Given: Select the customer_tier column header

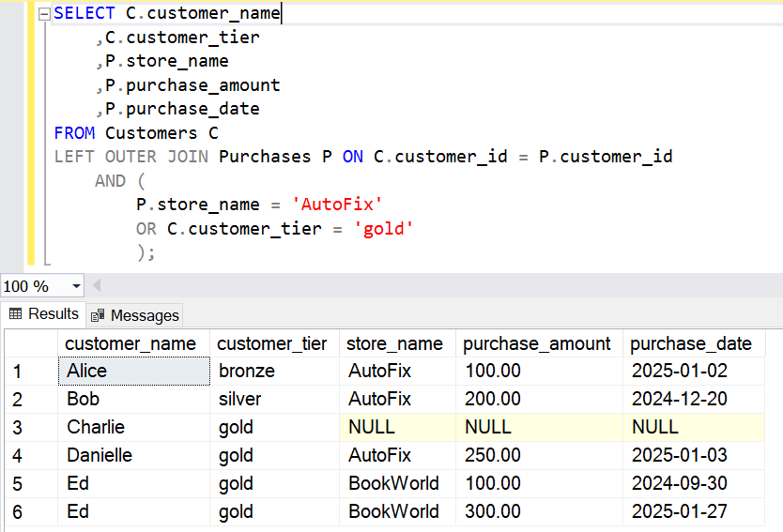Looking at the screenshot, I should tap(272, 343).
